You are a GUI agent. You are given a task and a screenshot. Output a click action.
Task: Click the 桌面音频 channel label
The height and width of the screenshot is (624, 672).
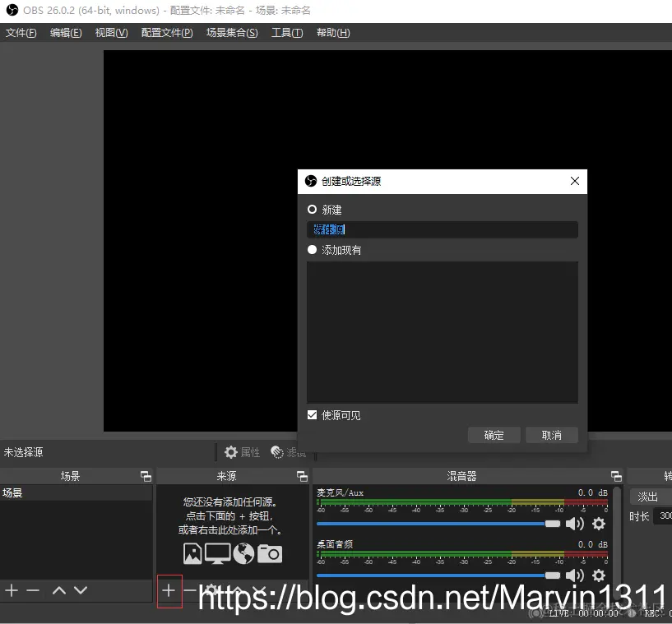[x=335, y=544]
